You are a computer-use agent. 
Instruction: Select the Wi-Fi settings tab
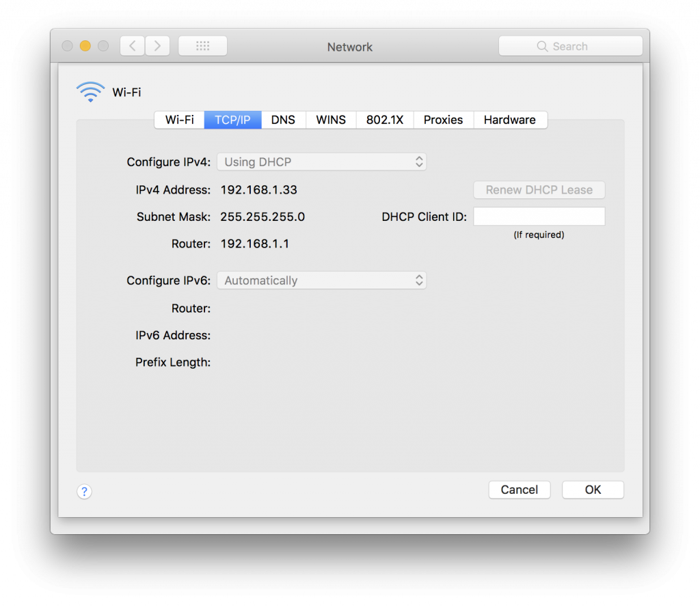pyautogui.click(x=179, y=120)
